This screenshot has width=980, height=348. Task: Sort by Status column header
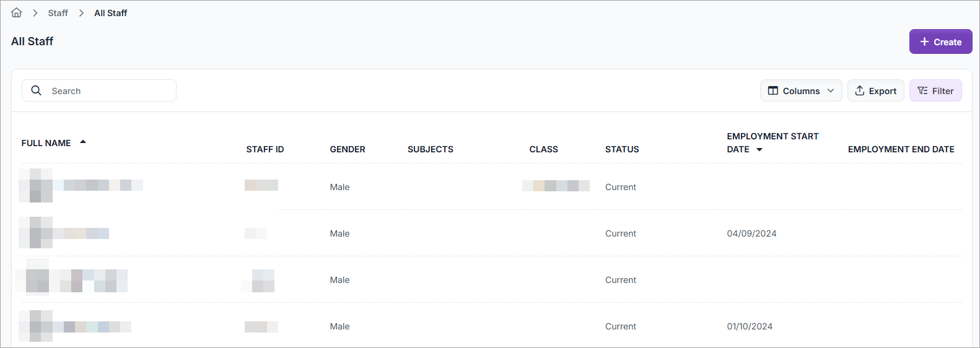(622, 149)
